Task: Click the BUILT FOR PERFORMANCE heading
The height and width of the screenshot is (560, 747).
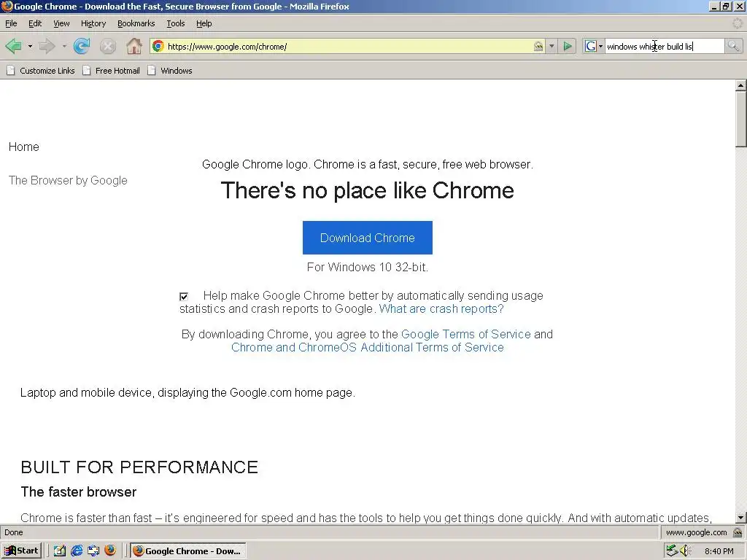Action: 139,467
